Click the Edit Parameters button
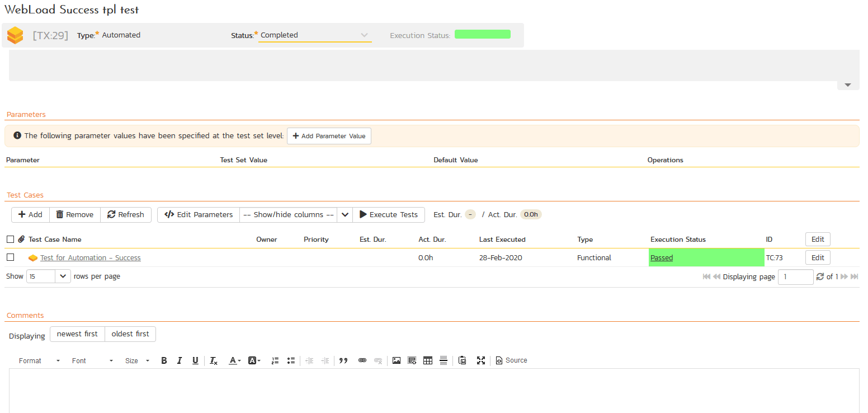This screenshot has width=868, height=413. [199, 215]
